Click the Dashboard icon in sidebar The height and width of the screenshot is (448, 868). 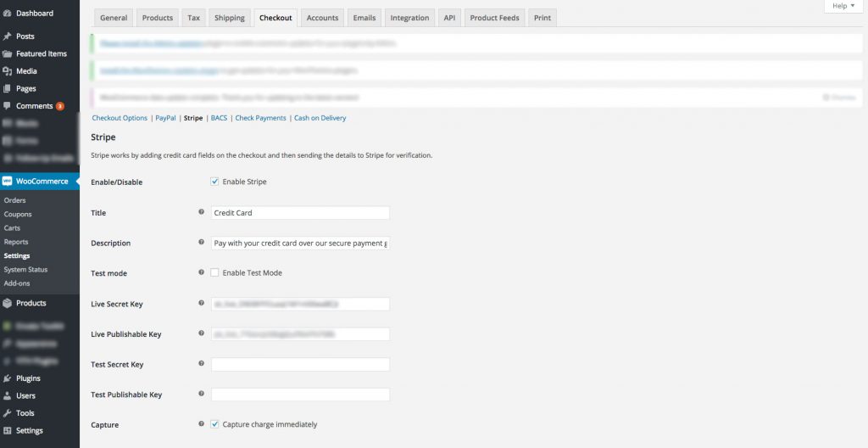[x=7, y=14]
